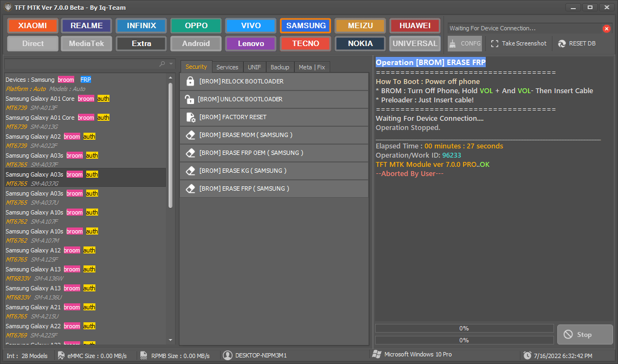The width and height of the screenshot is (618, 364).
Task: Select the SAMSUNG brand button
Action: 305,25
